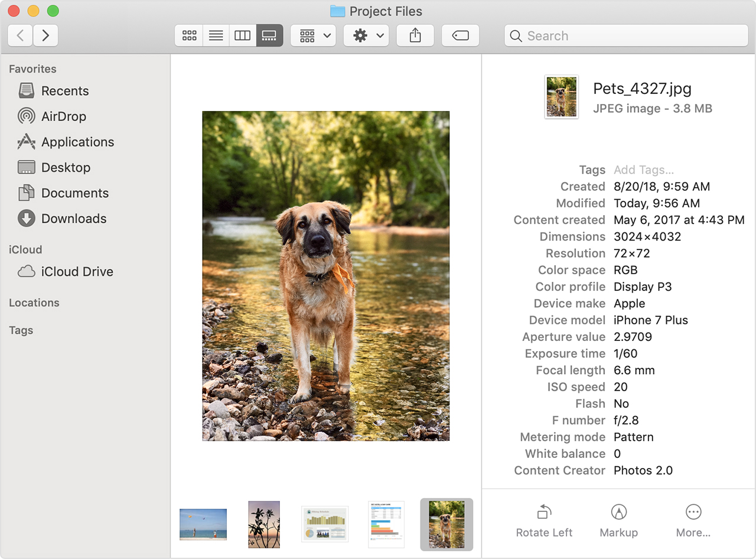756x559 pixels.
Task: Select Recents in the Favorites section
Action: tap(64, 91)
